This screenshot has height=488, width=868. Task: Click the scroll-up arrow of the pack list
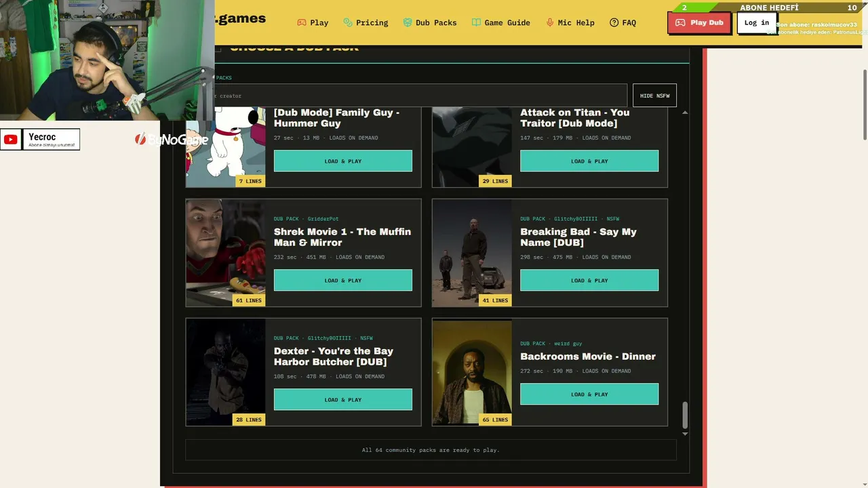pos(685,112)
